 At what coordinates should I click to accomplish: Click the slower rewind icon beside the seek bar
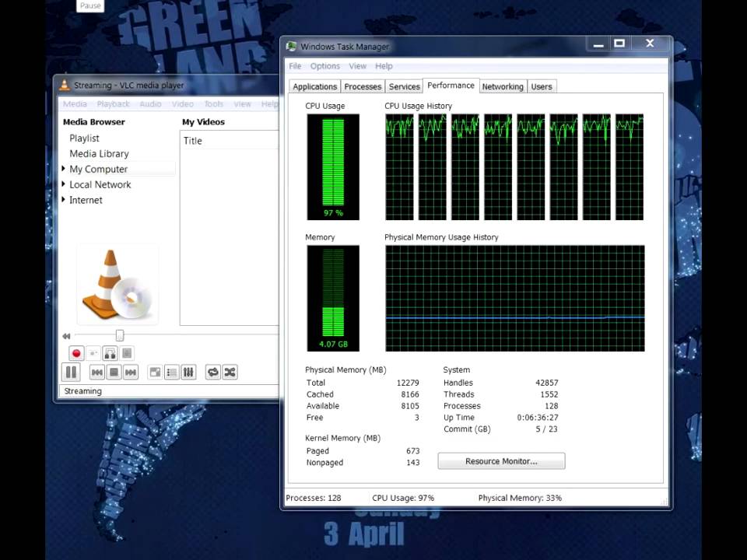(66, 336)
